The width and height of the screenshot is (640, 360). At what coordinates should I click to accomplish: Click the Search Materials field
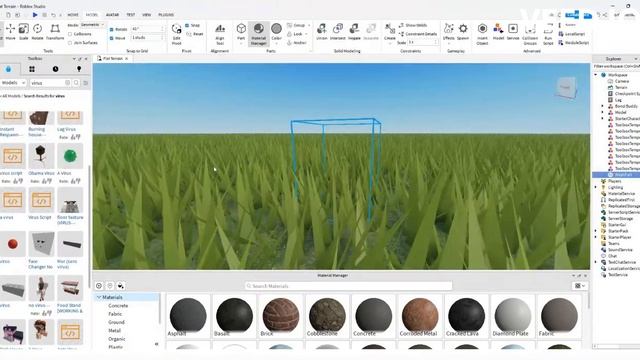point(349,286)
